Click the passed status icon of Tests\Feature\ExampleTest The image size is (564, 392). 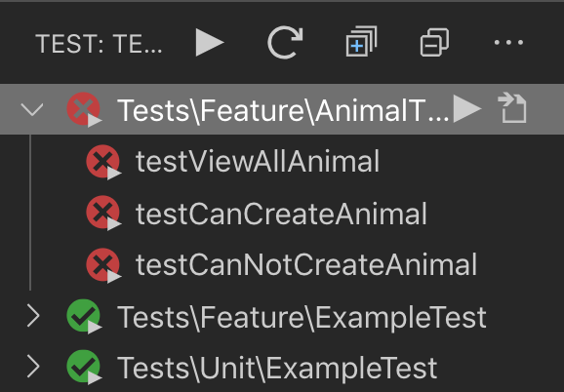tap(84, 316)
